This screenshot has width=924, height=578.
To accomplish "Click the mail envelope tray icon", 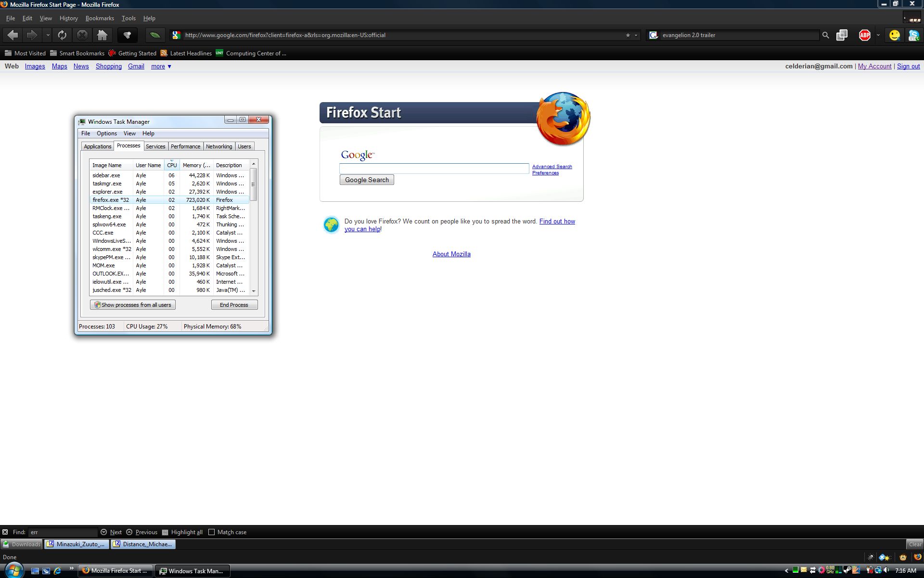I will click(804, 570).
